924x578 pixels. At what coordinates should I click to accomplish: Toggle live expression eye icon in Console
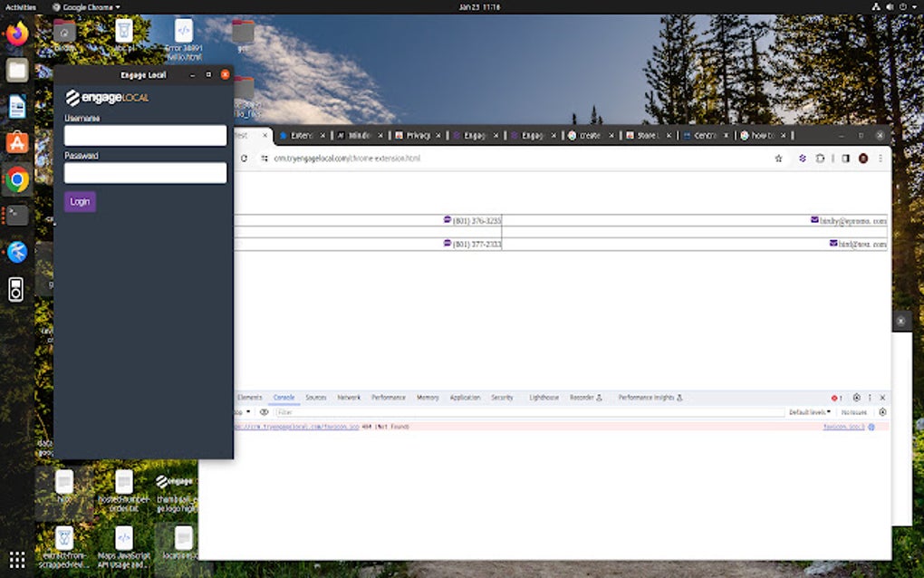click(x=265, y=412)
